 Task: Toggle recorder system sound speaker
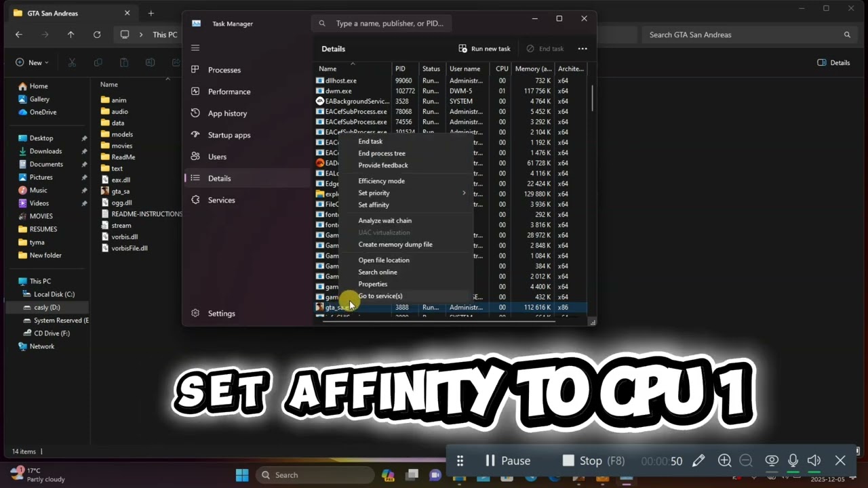(814, 461)
